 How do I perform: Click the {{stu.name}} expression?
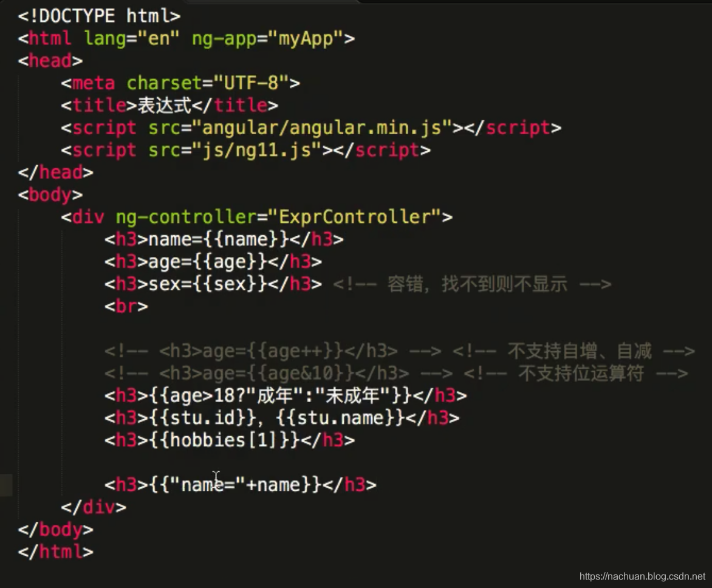(340, 417)
